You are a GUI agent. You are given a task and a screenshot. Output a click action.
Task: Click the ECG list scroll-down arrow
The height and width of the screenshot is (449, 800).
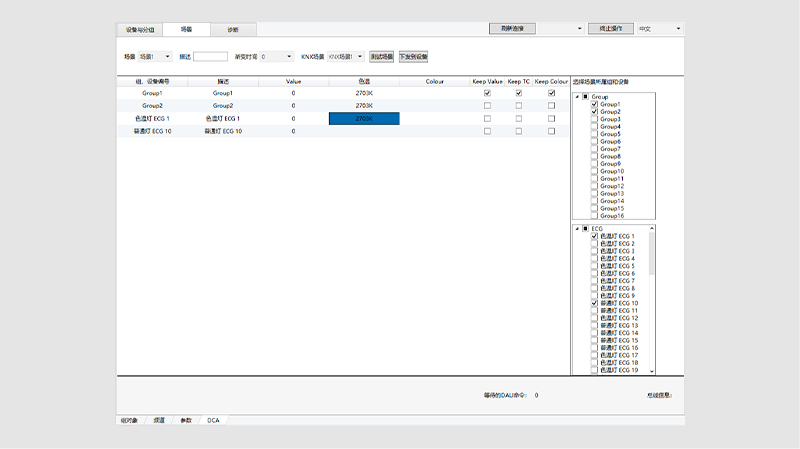click(653, 372)
